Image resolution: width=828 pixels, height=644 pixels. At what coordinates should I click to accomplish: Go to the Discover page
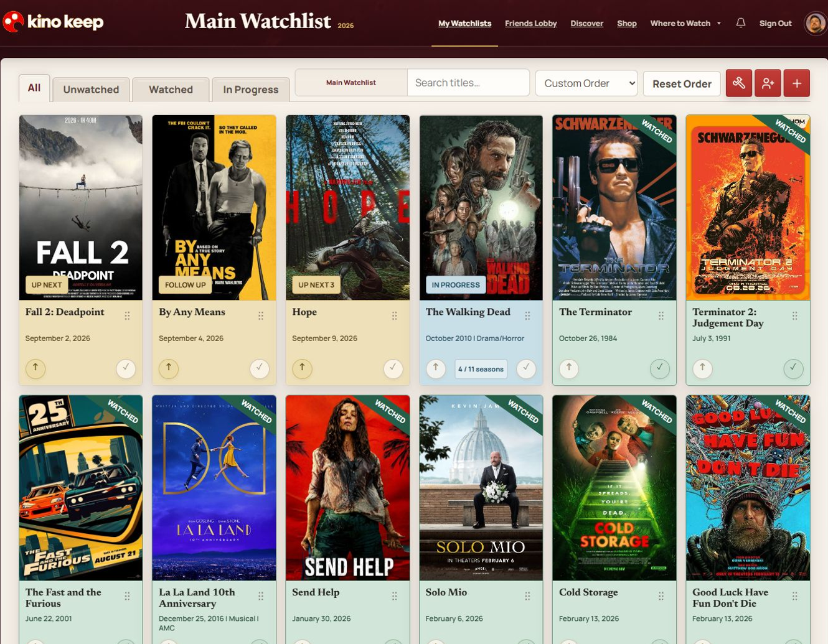(x=587, y=24)
